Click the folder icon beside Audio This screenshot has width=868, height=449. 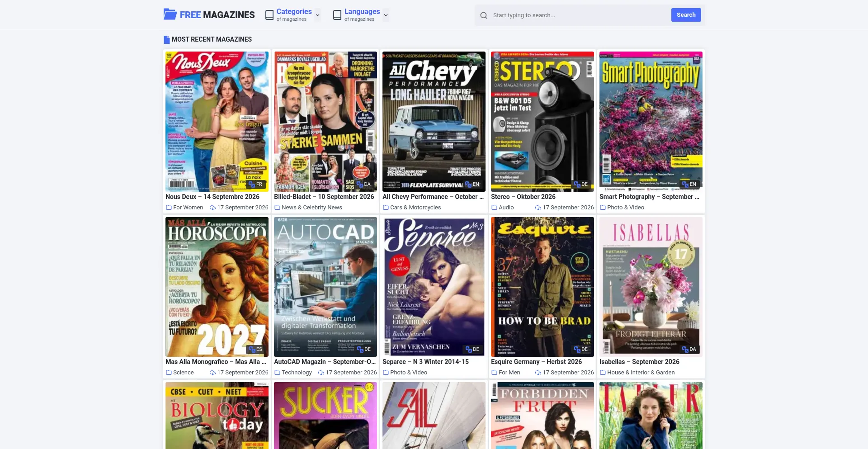[x=494, y=208]
